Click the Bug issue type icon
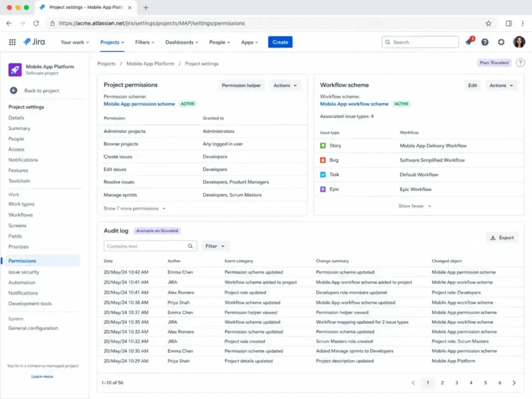This screenshot has width=532, height=399. (323, 160)
